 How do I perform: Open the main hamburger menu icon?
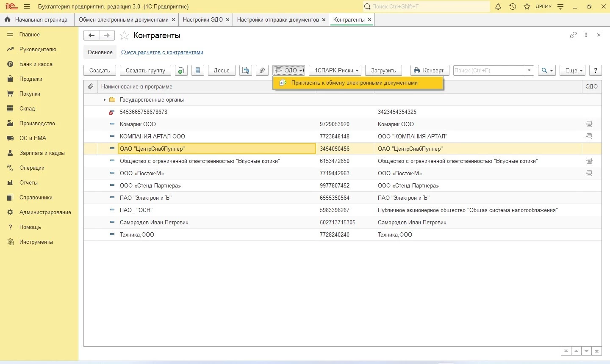(27, 7)
